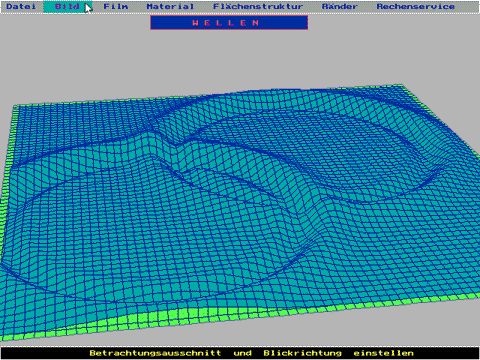Click the WELLEN title banner
Viewport: 480px width, 360px height.
click(x=229, y=23)
